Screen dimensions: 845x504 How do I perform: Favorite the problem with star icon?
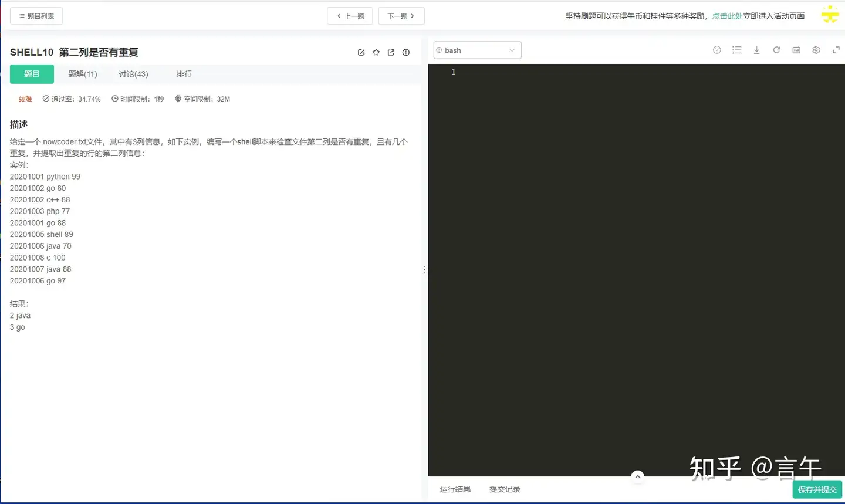coord(376,52)
